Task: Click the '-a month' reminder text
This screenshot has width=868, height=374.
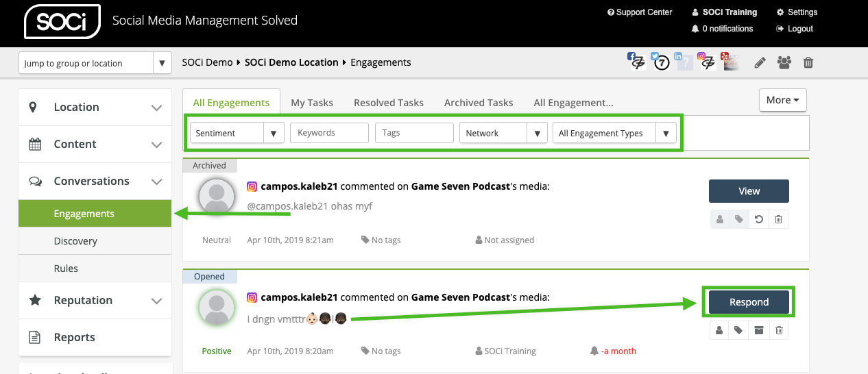Action: tap(618, 351)
